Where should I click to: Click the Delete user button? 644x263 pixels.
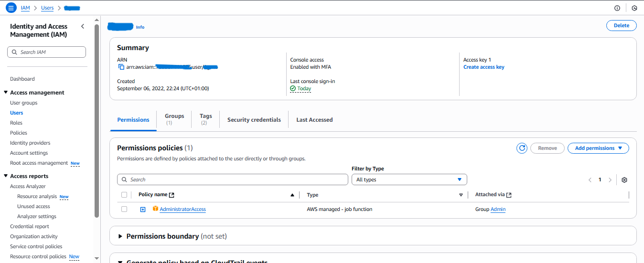622,25
